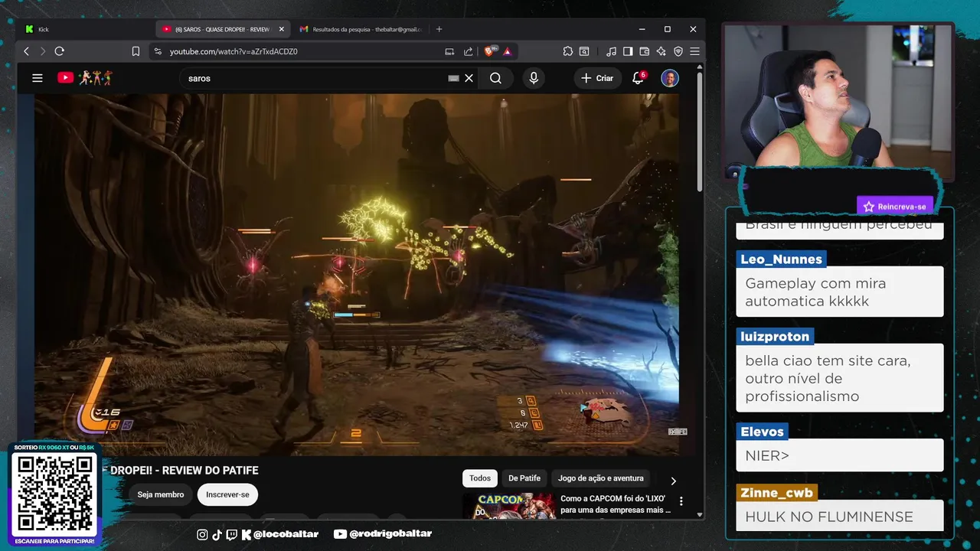Open Brave Shields lion icon
The image size is (980, 551).
pos(490,51)
